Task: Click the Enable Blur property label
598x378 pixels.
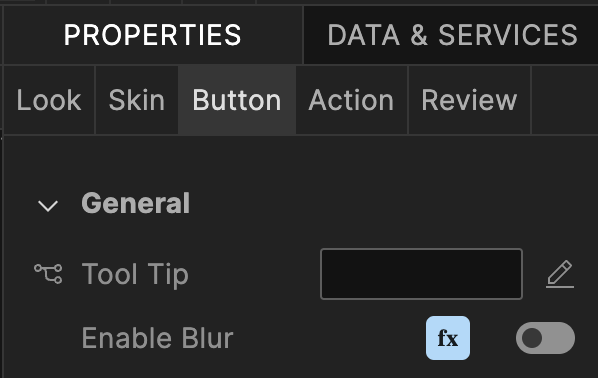Action: [x=158, y=338]
